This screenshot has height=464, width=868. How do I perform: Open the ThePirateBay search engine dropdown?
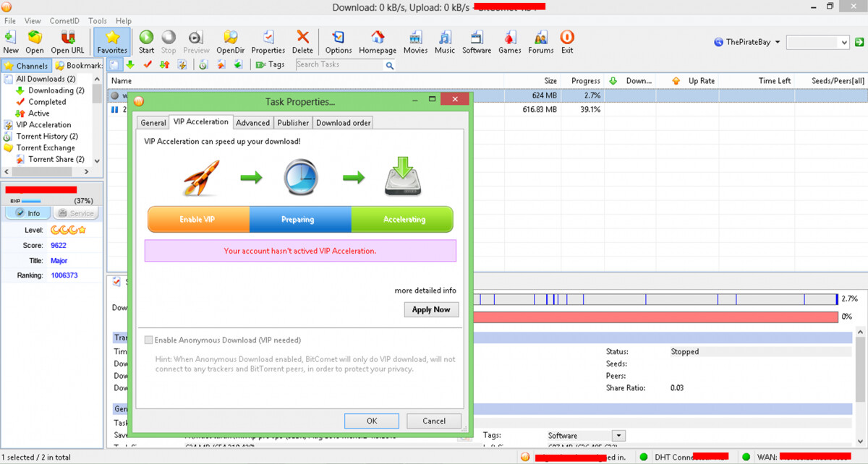(777, 43)
